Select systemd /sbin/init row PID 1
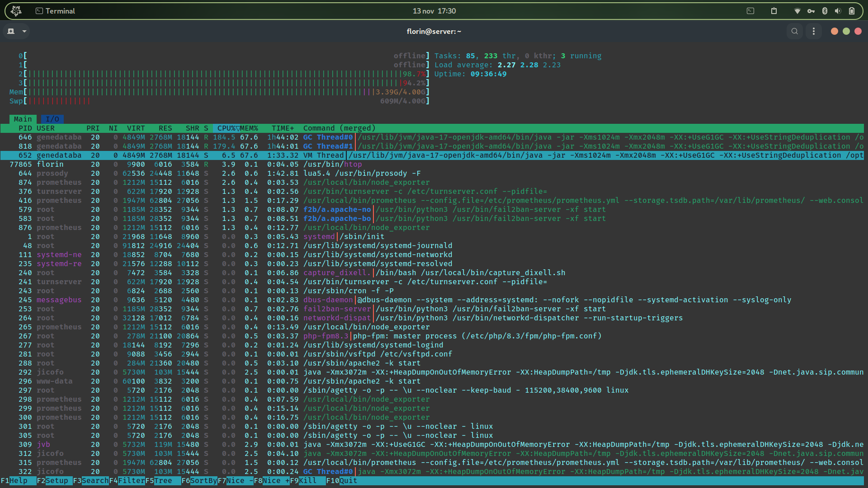 point(432,237)
